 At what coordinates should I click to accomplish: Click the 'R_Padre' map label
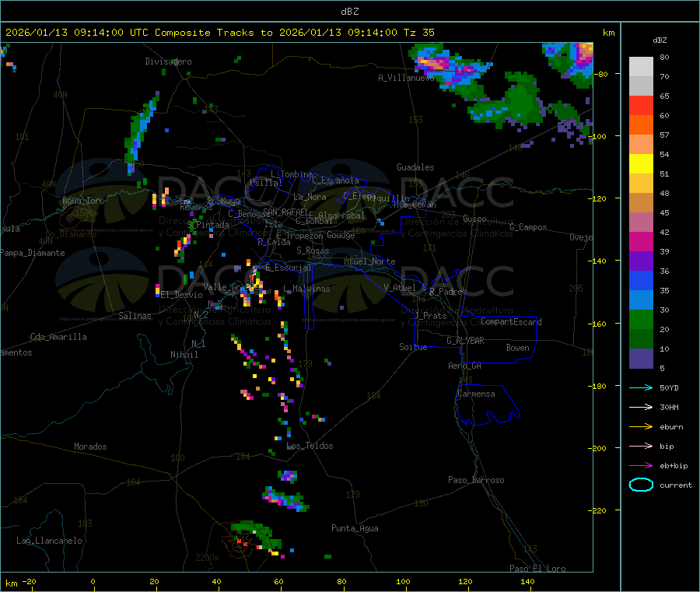point(446,292)
